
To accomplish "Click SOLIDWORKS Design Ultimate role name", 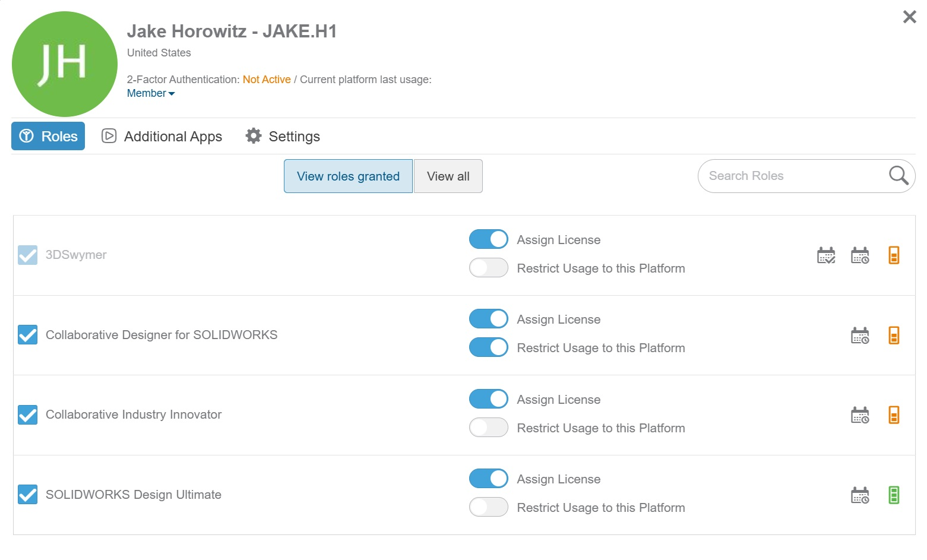I will coord(134,495).
